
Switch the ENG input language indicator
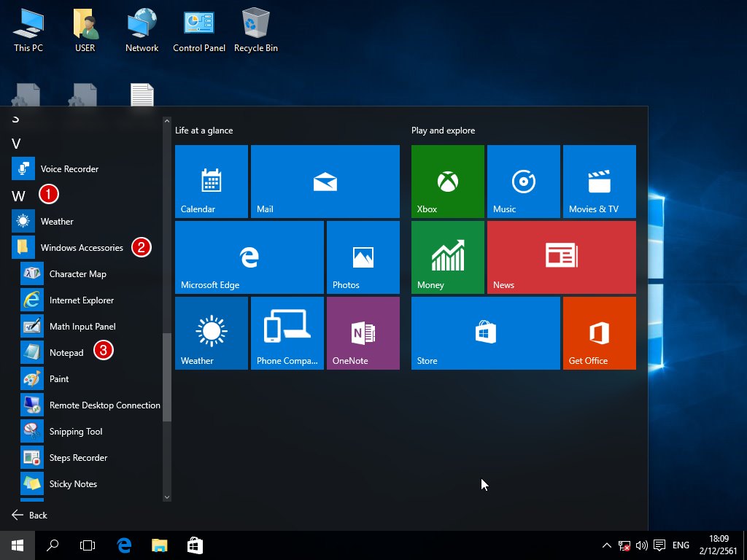(x=681, y=545)
